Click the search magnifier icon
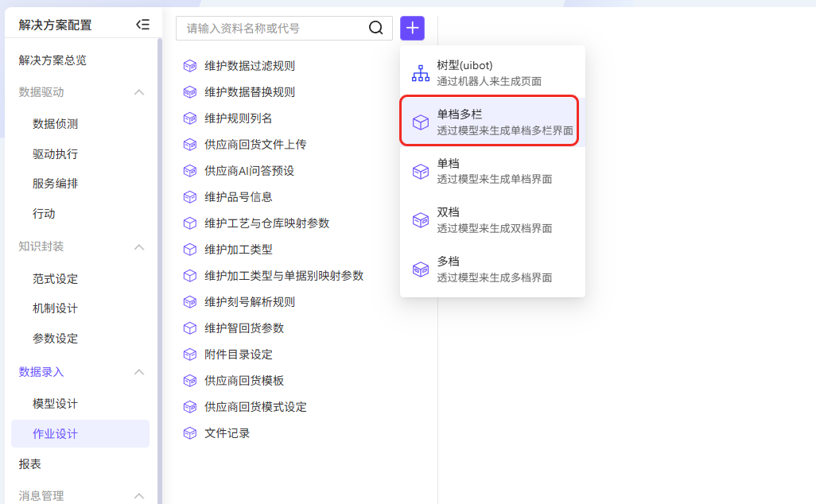Screen dimensions: 816x504 (x=376, y=28)
